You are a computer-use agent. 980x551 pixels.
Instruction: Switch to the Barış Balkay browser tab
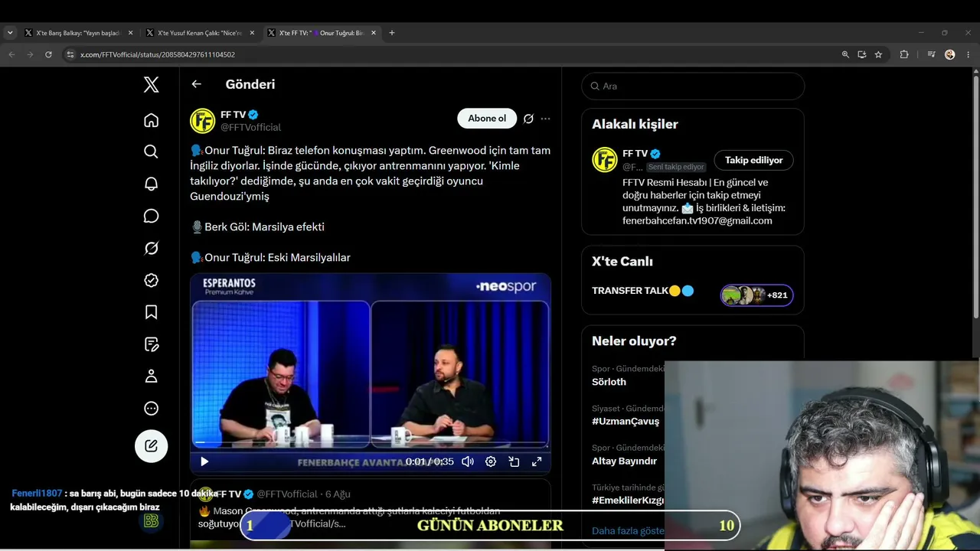pyautogui.click(x=78, y=33)
